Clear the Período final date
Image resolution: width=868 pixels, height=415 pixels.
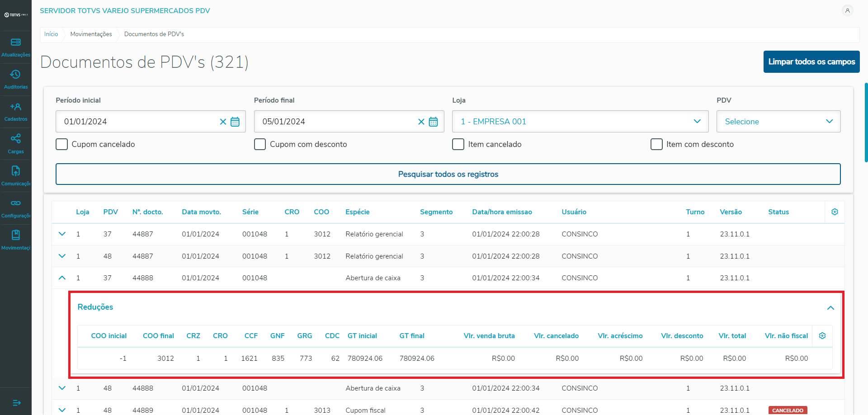coord(421,122)
